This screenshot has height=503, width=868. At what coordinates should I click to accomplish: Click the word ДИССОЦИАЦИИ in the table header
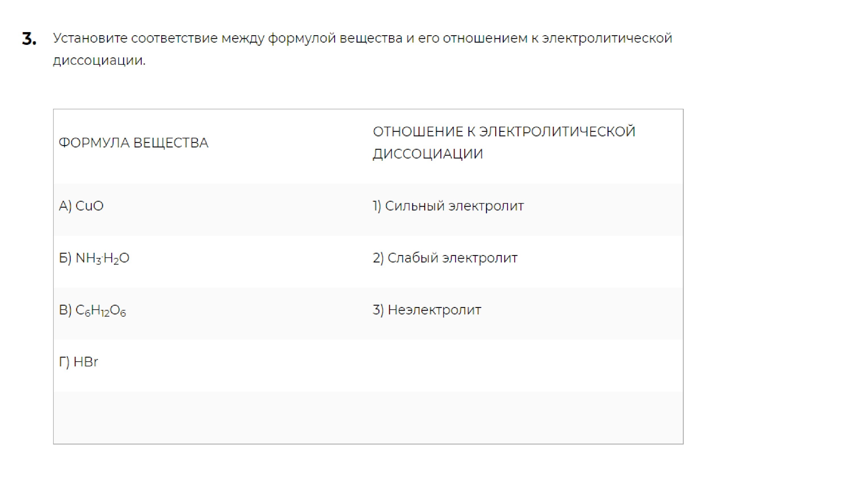[428, 154]
